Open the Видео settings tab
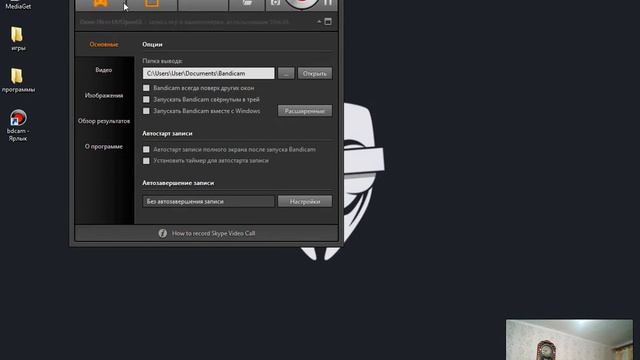Screen dimensions: 640x360 click(x=104, y=70)
